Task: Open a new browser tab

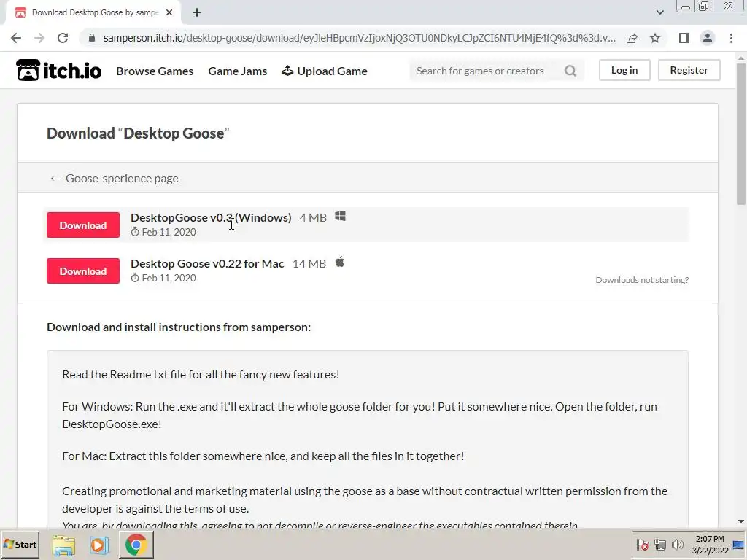Action: point(197,13)
